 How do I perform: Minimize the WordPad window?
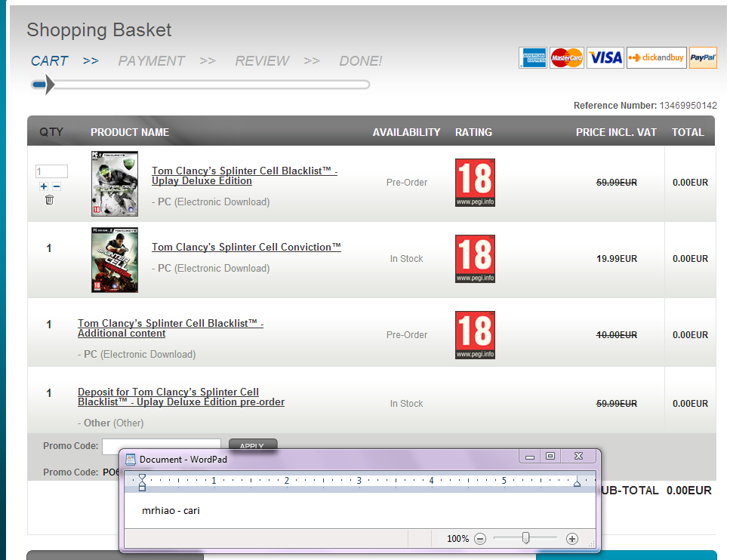(530, 456)
